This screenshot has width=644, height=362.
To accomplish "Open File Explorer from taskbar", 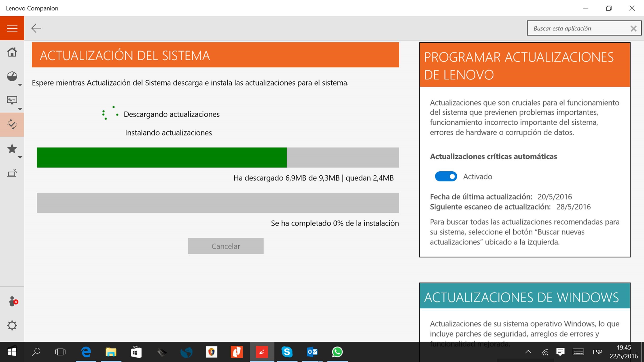I will pos(111,352).
